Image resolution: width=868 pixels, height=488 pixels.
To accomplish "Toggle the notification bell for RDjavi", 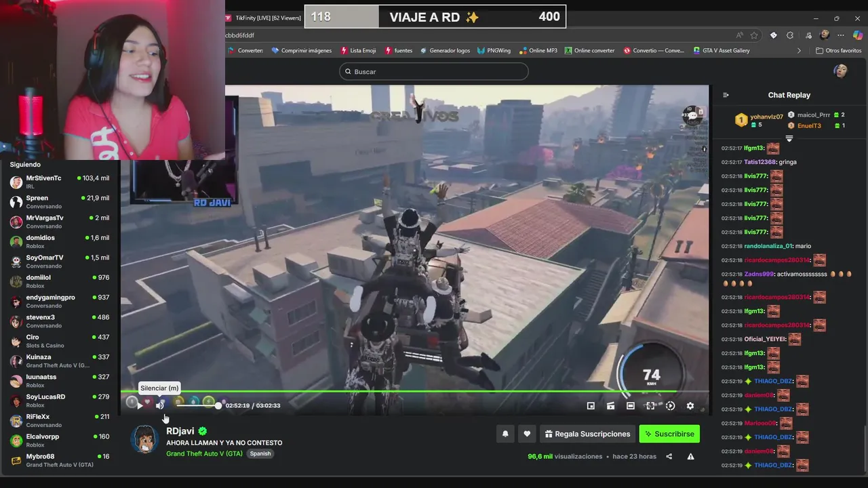I will [x=505, y=434].
